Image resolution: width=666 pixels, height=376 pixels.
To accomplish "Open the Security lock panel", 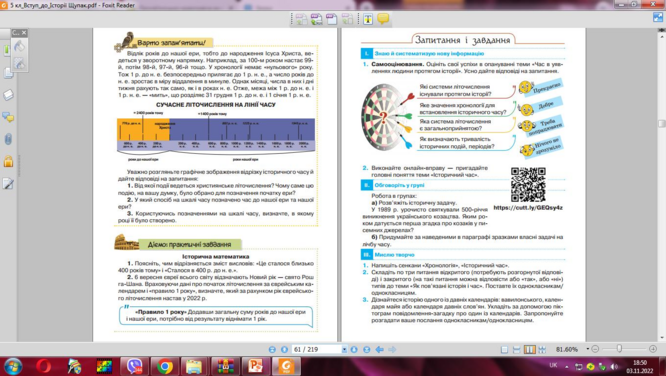I will coord(8,161).
